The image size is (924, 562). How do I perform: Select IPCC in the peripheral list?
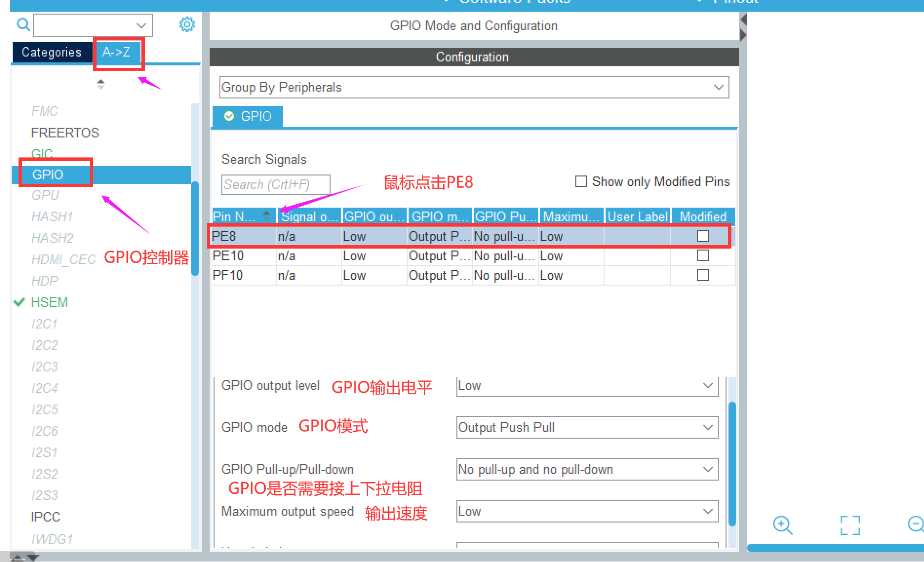point(45,517)
